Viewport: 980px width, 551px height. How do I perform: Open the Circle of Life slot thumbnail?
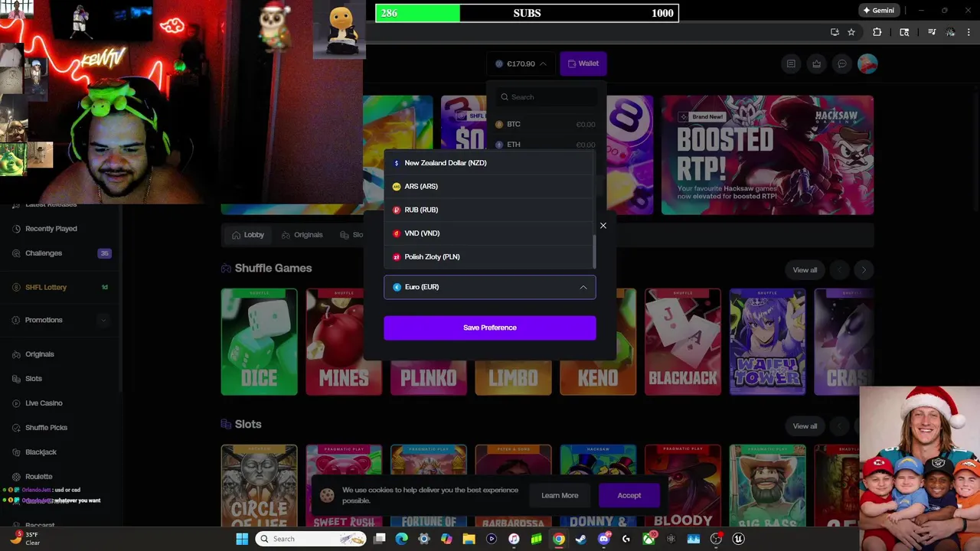259,487
